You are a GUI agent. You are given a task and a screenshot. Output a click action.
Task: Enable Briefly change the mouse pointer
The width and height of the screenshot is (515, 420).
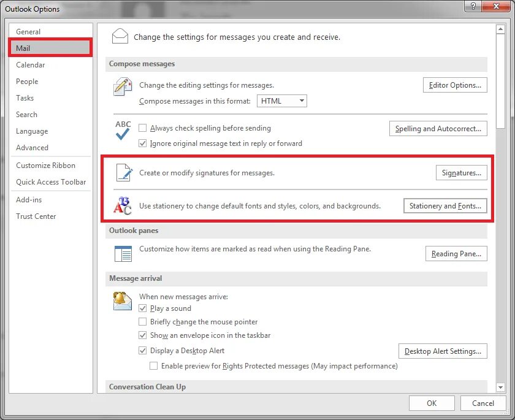pyautogui.click(x=142, y=321)
